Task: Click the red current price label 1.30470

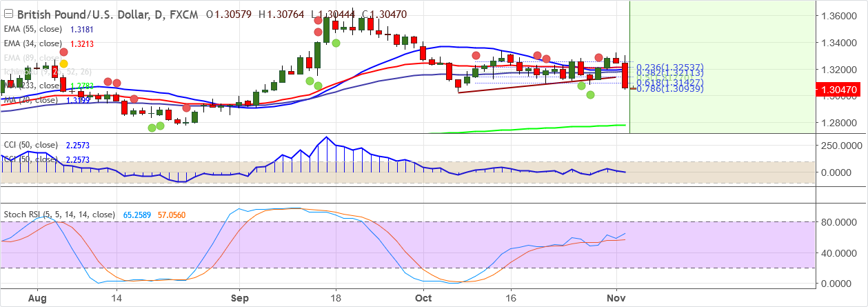Action: pos(839,90)
